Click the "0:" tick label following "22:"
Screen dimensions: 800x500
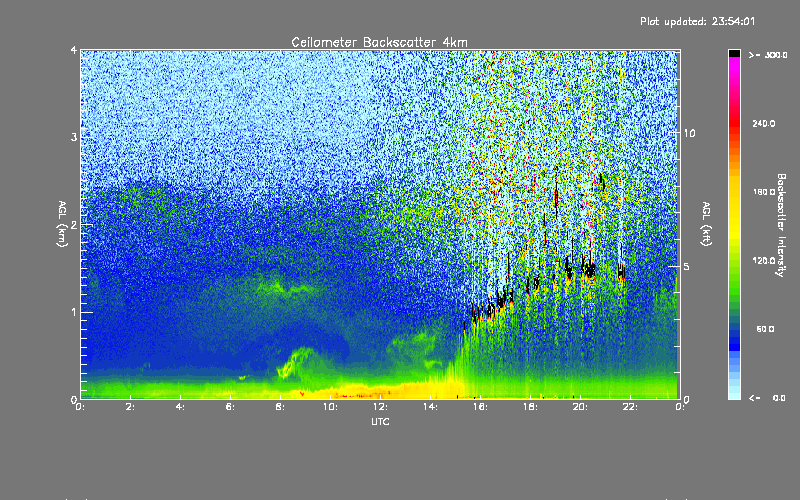pos(680,407)
